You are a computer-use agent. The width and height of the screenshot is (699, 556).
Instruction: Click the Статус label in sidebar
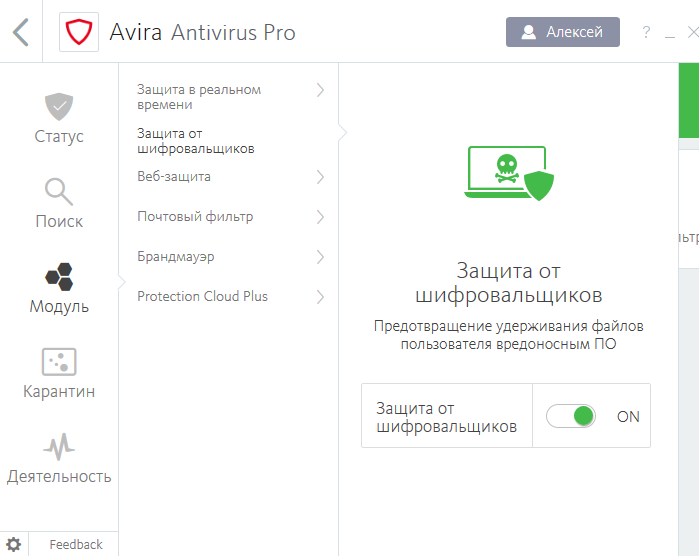59,136
